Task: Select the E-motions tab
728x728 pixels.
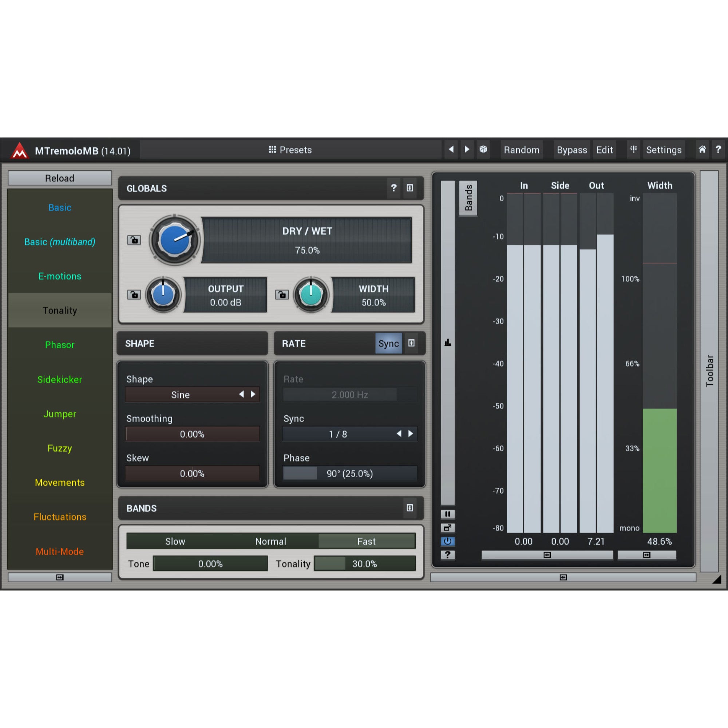Action: (x=60, y=276)
